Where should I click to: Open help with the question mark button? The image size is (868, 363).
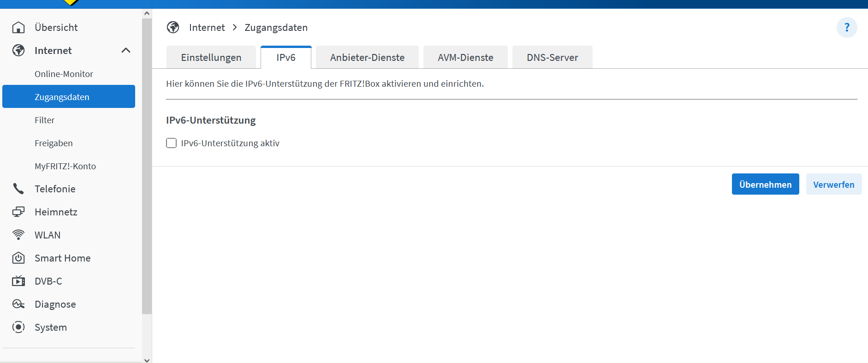pos(846,28)
